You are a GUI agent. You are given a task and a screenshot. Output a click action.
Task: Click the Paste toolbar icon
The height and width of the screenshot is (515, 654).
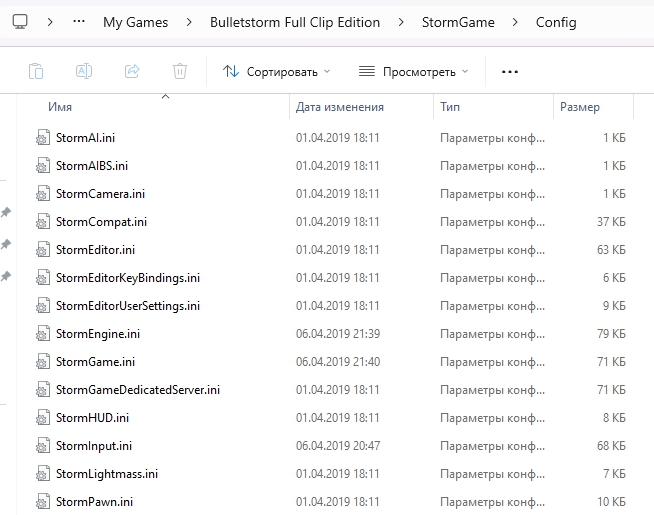click(36, 71)
